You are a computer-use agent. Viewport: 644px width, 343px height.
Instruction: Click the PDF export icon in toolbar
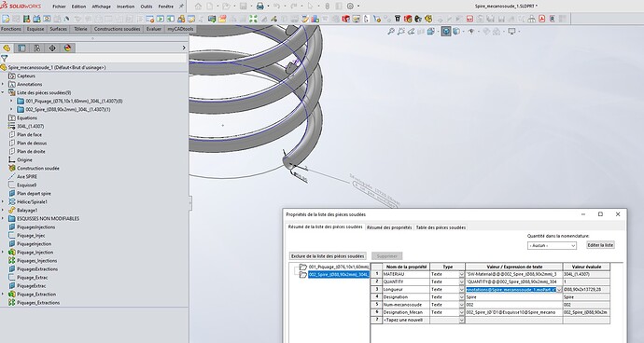pos(541,19)
